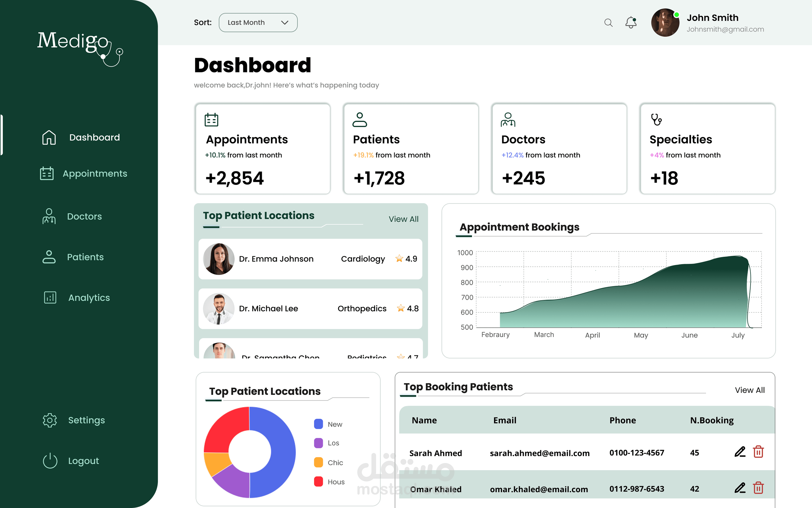
Task: Open the Dr. Emma Johnson row
Action: (x=310, y=259)
